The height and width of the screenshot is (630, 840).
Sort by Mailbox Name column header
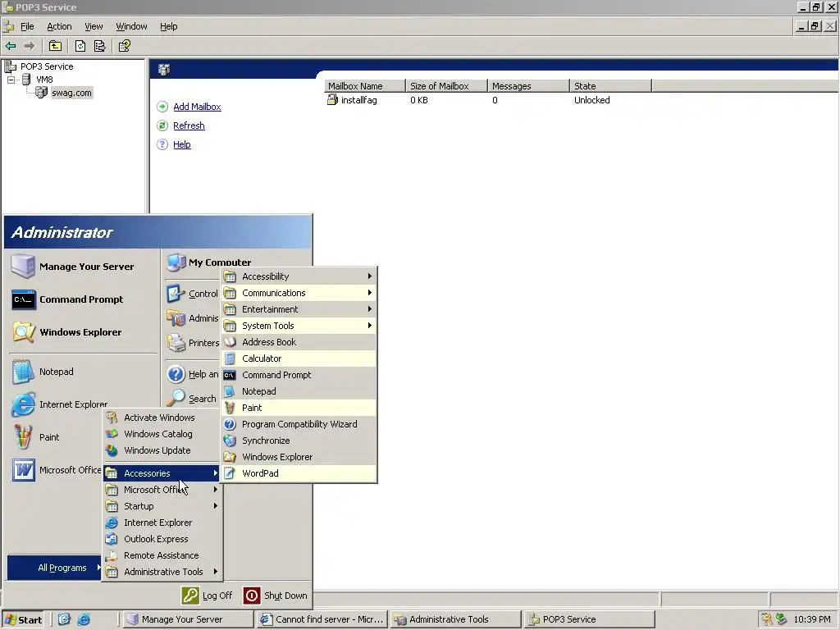click(365, 85)
